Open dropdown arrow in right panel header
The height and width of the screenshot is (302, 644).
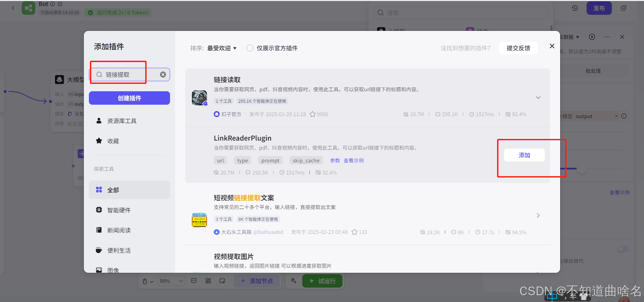click(578, 37)
